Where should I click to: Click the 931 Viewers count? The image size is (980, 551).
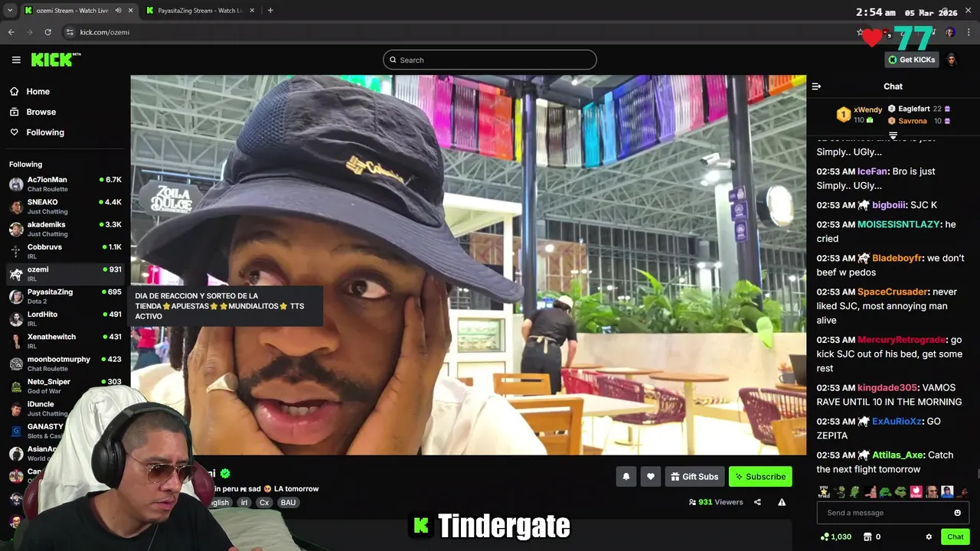716,502
